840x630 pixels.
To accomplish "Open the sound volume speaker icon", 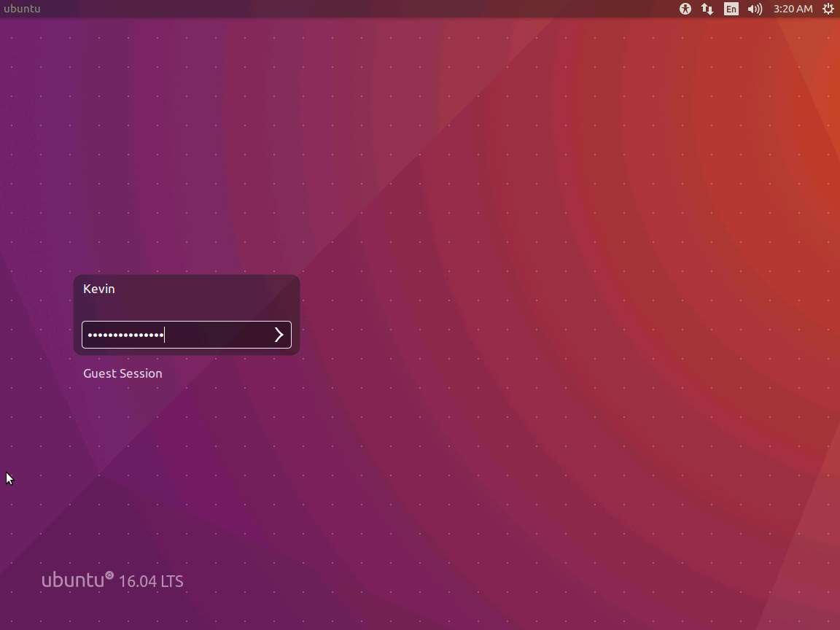I will (x=755, y=9).
